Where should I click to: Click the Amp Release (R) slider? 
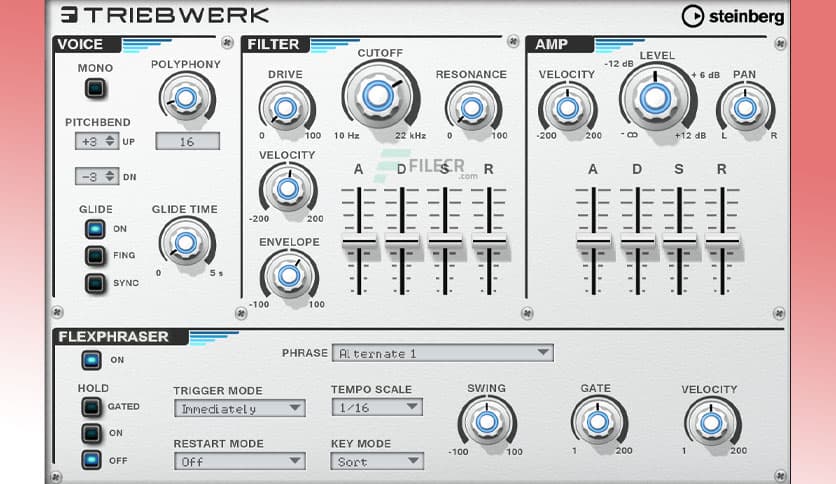722,241
